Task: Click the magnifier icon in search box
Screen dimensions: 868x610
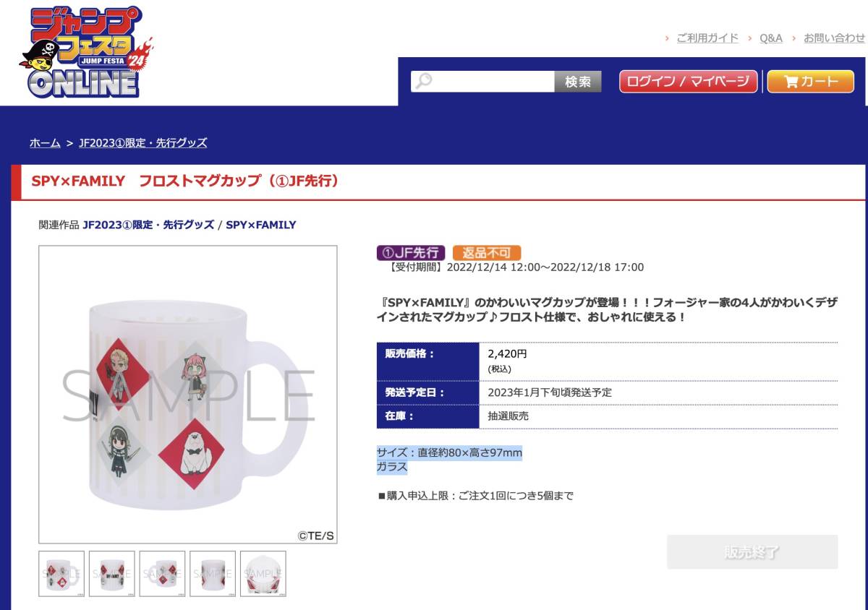Action: click(424, 81)
